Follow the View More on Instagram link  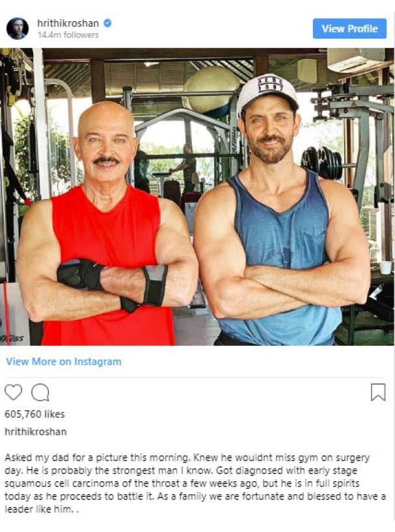coord(64,362)
